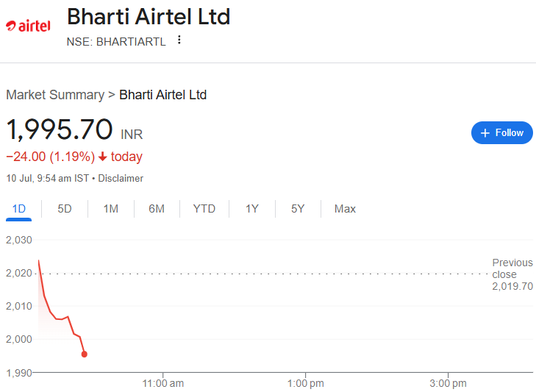Click the chart at 11:00 am marker
Viewport: 536px width, 392px height.
tap(163, 383)
